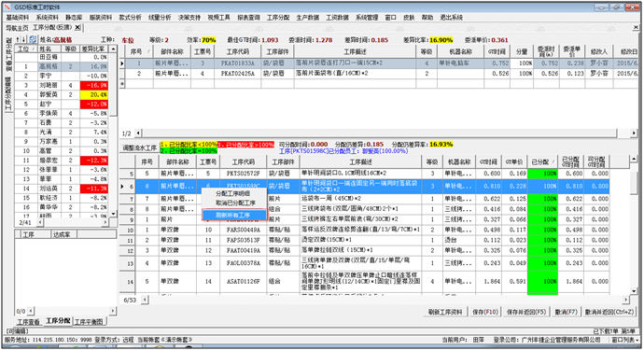The image size is (644, 350).
Task: Open the 决策支持 menu
Action: coord(189,17)
